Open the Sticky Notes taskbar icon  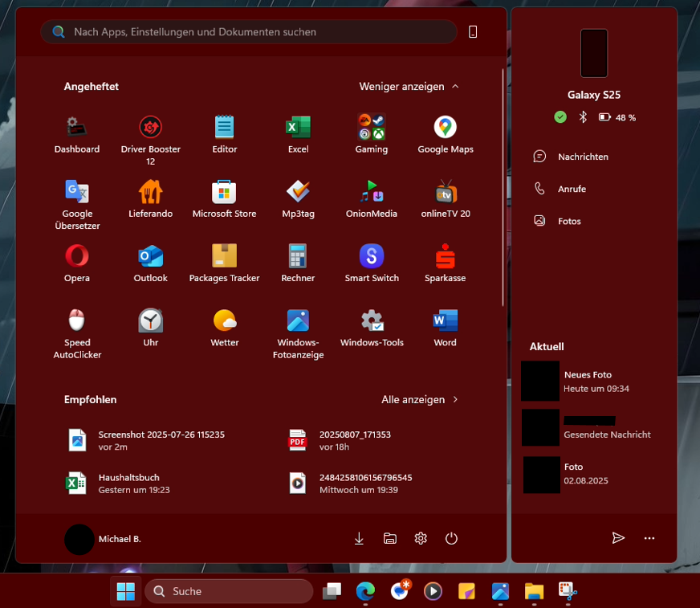click(x=466, y=591)
